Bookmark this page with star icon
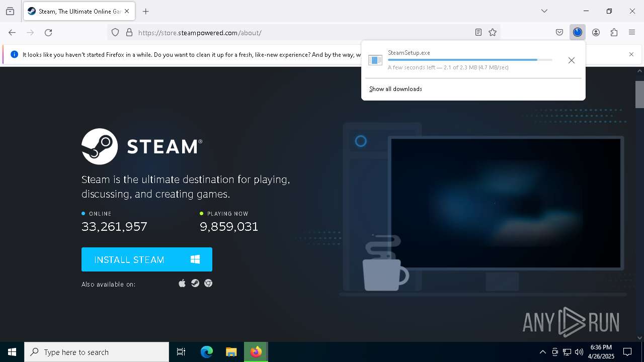The image size is (644, 362). pos(493,33)
